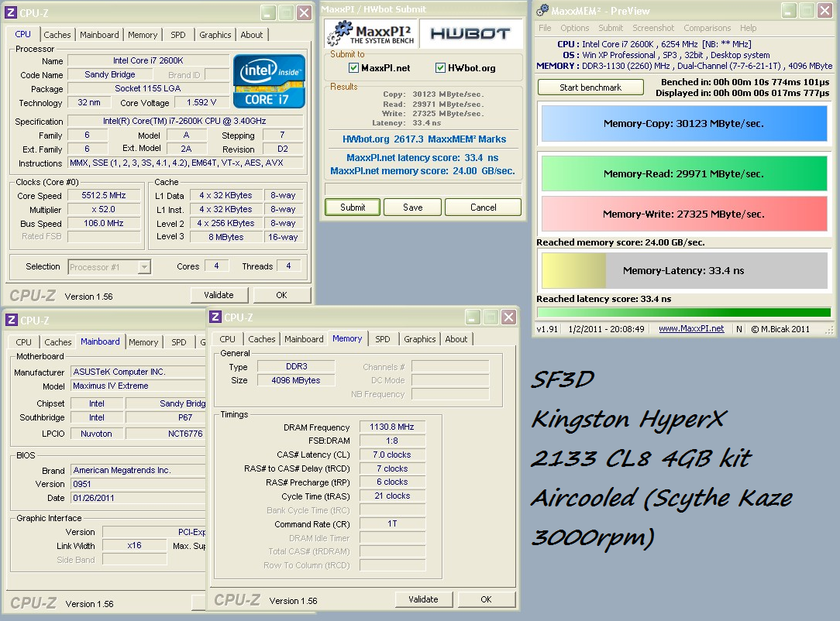This screenshot has height=621, width=840.
Task: Open the File menu in MaxxMEM²
Action: pos(545,28)
